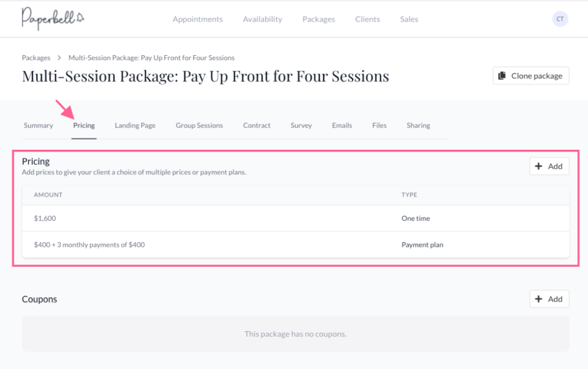The height and width of the screenshot is (369, 588).
Task: Open Availability from the top navigation
Action: click(x=262, y=19)
